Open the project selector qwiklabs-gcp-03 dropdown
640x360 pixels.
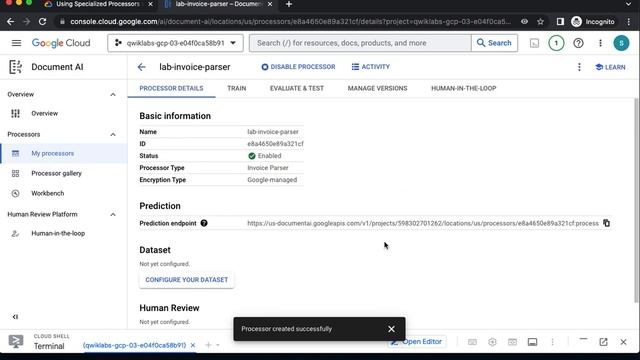tap(176, 43)
